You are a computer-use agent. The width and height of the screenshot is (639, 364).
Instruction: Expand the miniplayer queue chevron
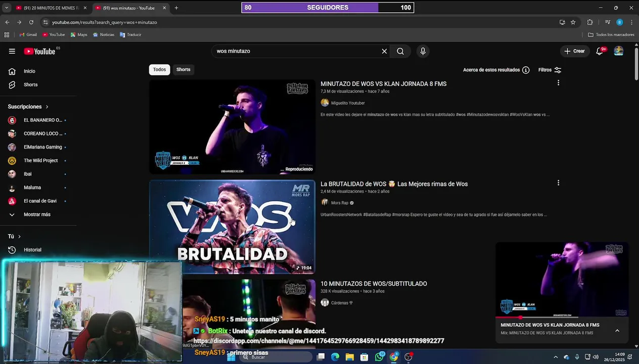pyautogui.click(x=617, y=331)
